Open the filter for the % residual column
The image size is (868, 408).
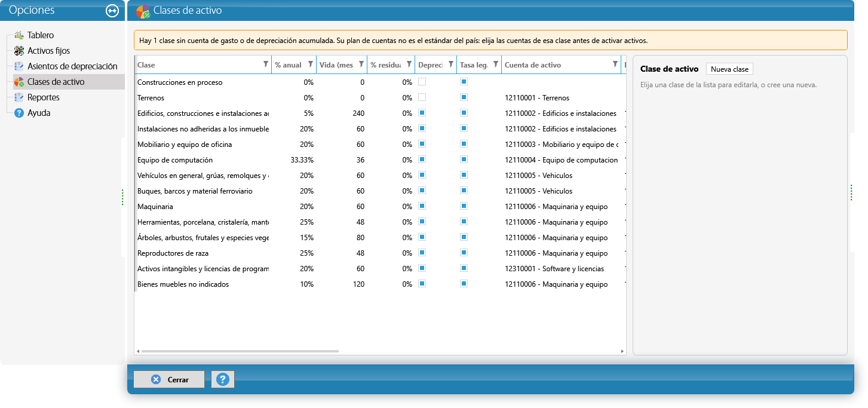click(x=409, y=65)
